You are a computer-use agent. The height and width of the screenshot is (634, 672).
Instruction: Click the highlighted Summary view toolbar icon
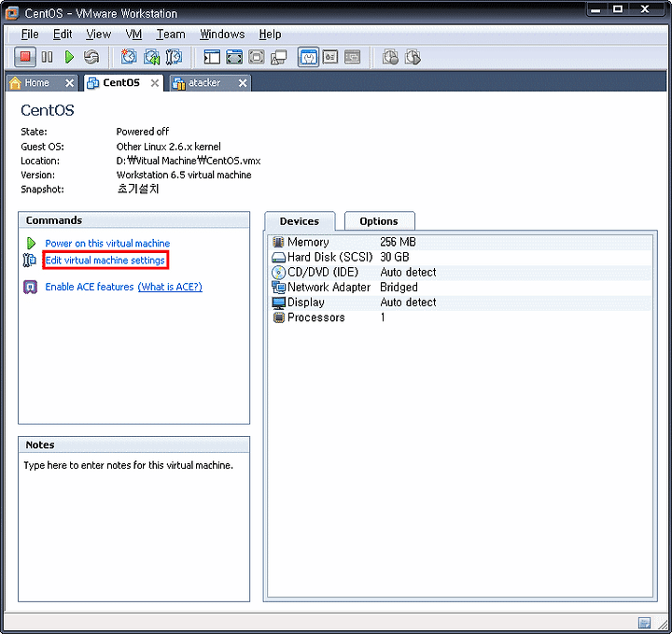point(308,57)
